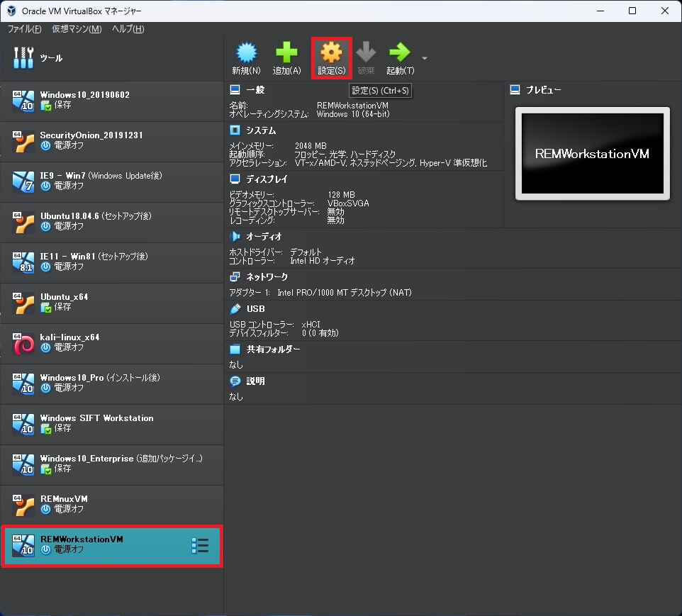Click the Ubuntu_x64 OS icon
The image size is (682, 616).
tap(23, 303)
